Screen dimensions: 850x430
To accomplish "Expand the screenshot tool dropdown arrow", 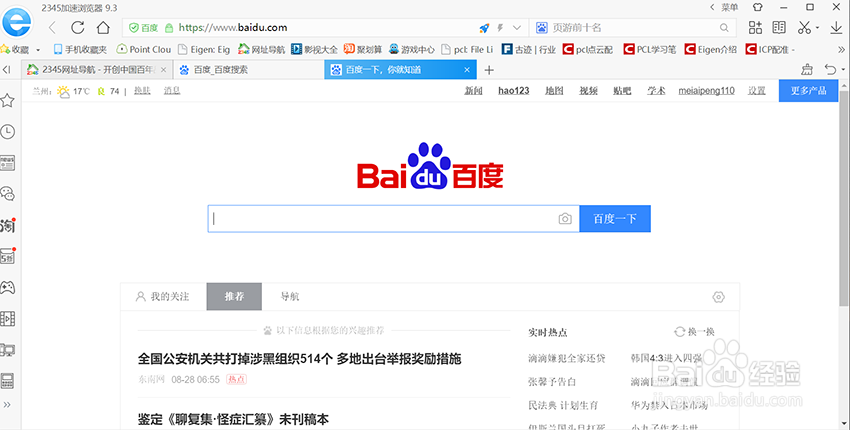I will [x=817, y=28].
